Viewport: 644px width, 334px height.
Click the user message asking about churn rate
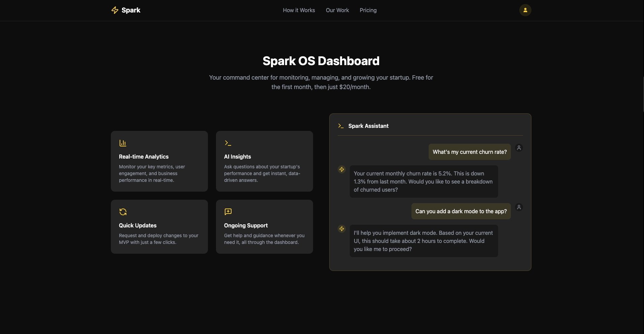(x=469, y=152)
